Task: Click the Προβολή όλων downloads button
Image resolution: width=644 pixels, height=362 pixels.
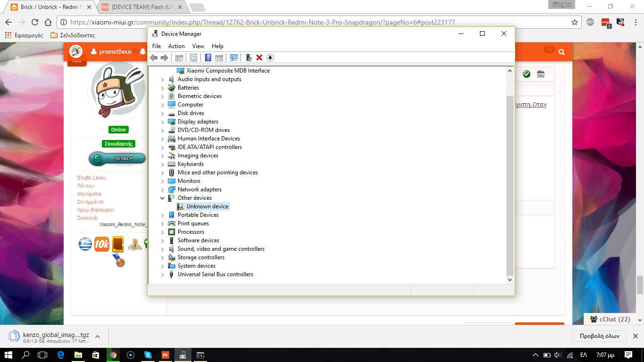Action: coord(599,336)
